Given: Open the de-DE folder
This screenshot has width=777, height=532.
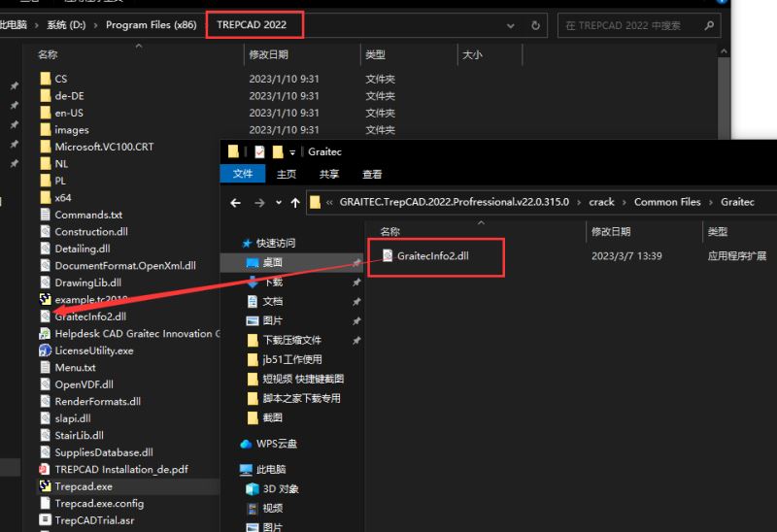Looking at the screenshot, I should click(69, 95).
